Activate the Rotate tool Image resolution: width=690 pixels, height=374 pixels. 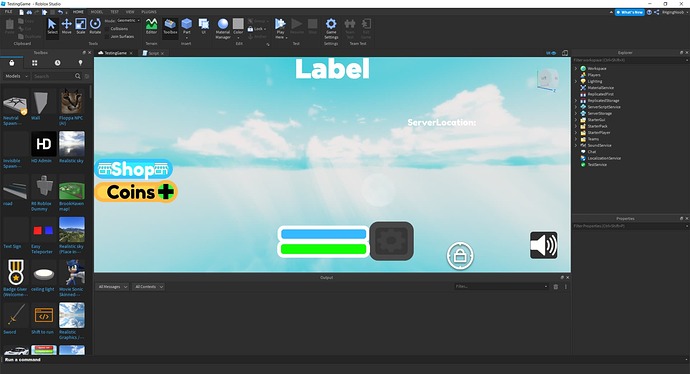tap(95, 26)
